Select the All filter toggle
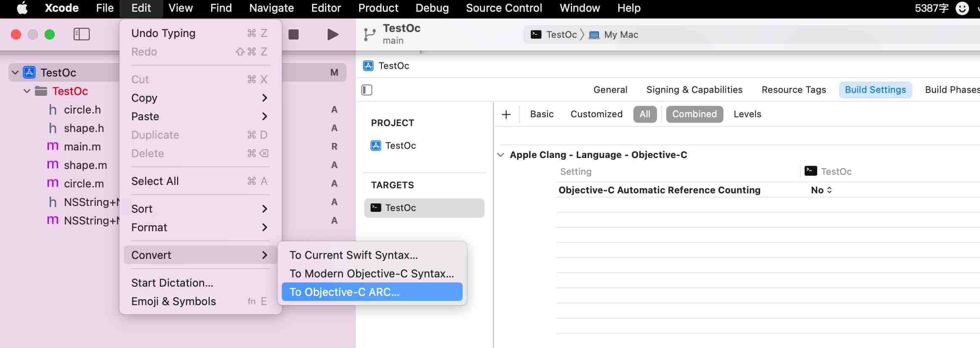980x348 pixels. point(645,114)
